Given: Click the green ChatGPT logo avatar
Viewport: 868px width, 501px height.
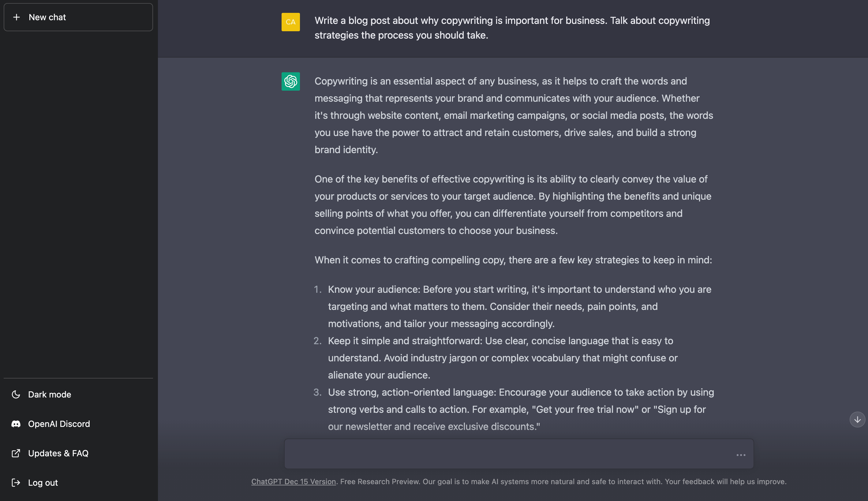Looking at the screenshot, I should (x=290, y=81).
